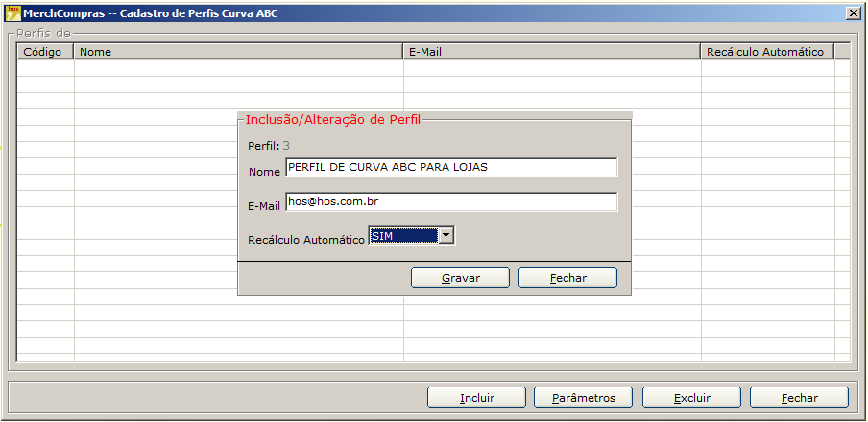
Task: Open Parâmetros from the bottom bar
Action: [583, 398]
